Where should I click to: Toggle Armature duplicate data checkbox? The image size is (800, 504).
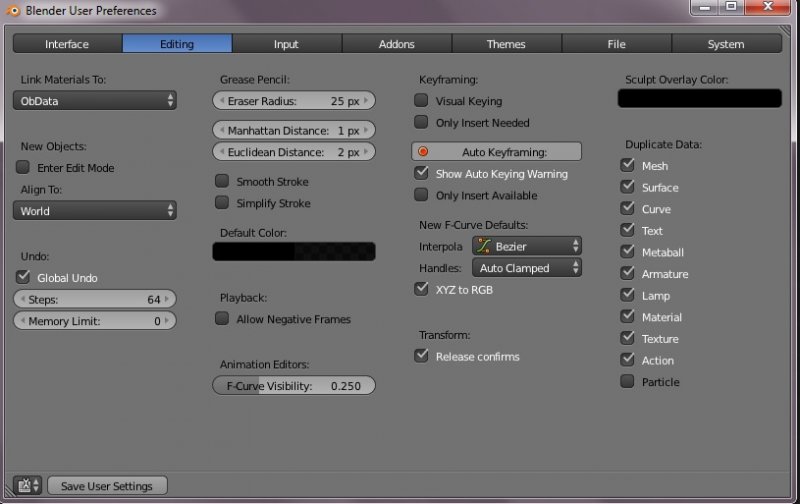(628, 273)
